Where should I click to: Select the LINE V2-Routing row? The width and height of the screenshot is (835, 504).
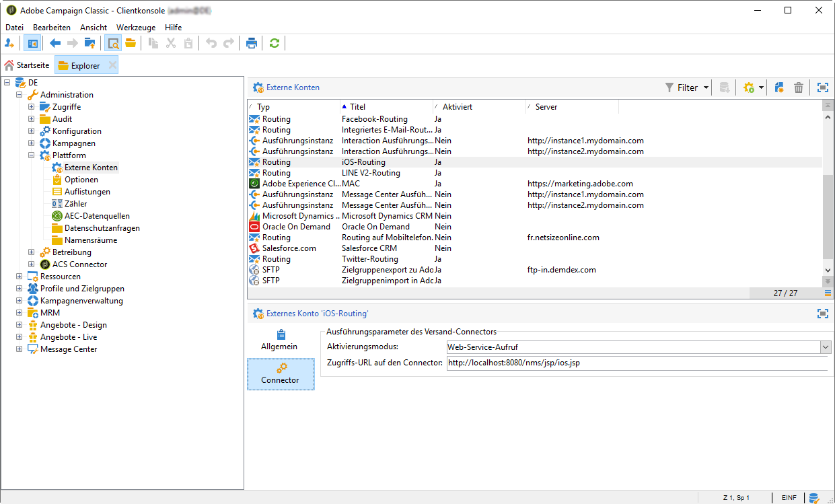tap(535, 173)
